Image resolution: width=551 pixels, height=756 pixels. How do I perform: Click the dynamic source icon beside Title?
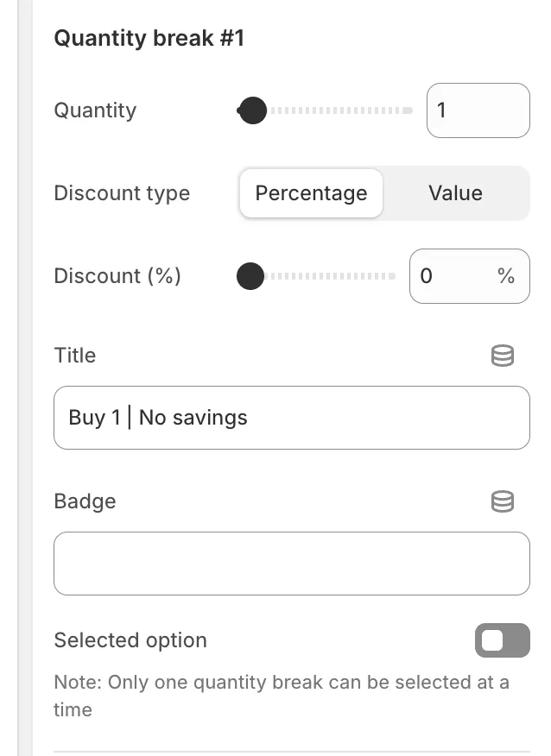pyautogui.click(x=503, y=356)
